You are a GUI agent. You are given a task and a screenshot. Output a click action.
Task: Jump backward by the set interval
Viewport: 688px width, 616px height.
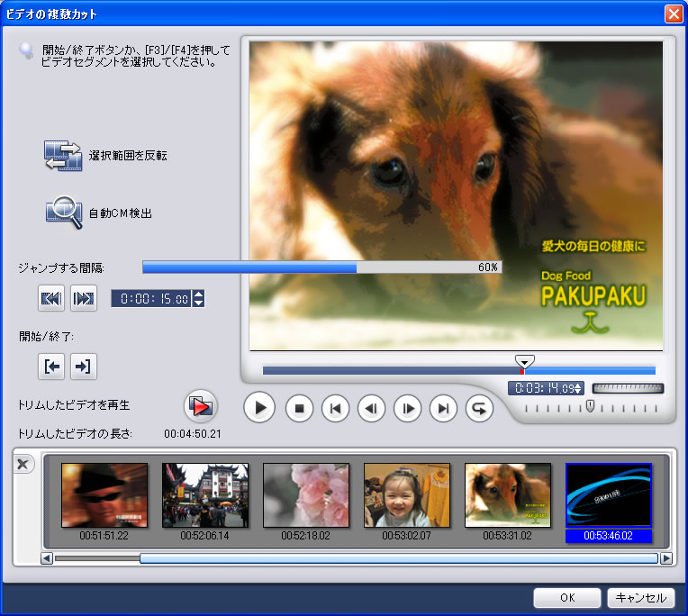(51, 298)
